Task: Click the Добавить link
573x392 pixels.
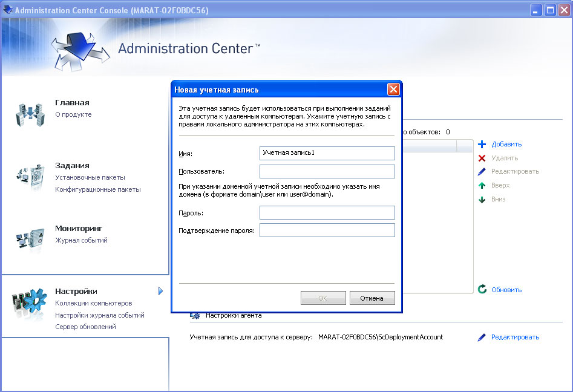Action: (506, 144)
